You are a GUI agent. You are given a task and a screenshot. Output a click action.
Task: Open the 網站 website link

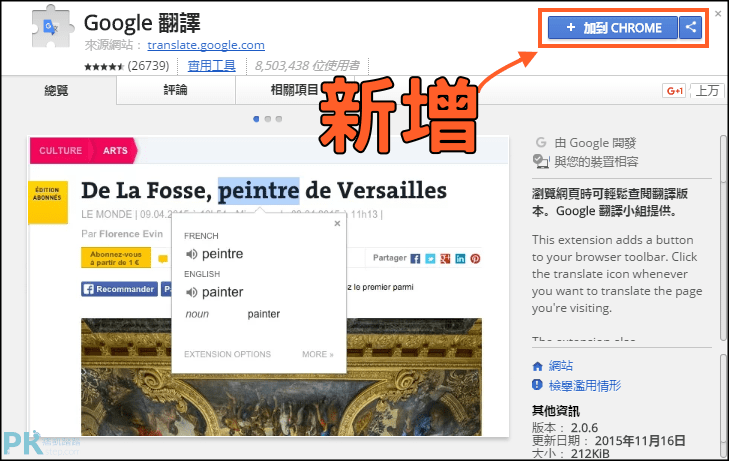tap(561, 366)
